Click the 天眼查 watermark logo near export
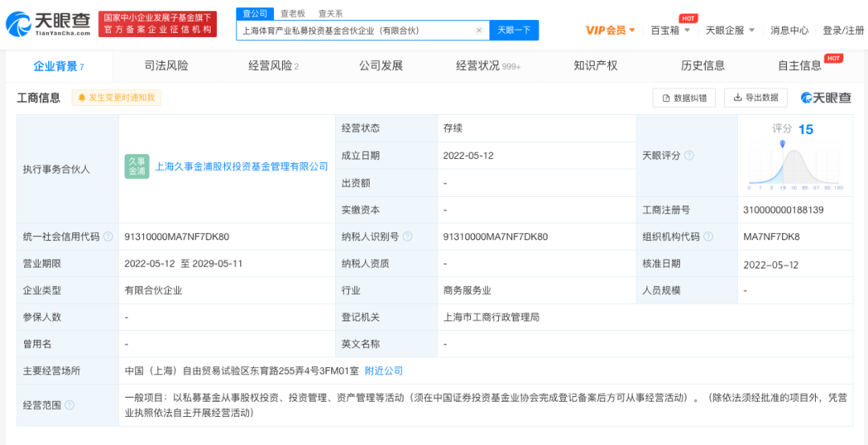Screen dimensions: 868x445 825,98
